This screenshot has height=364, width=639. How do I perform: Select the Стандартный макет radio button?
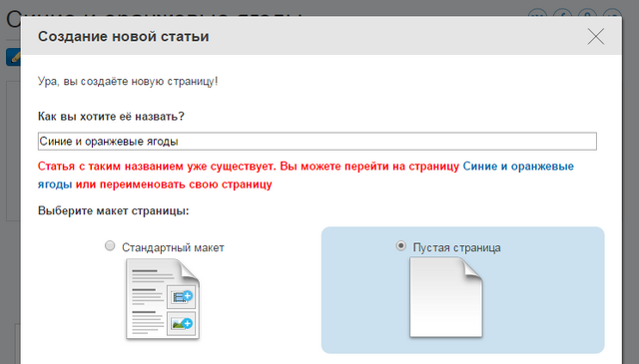(110, 246)
